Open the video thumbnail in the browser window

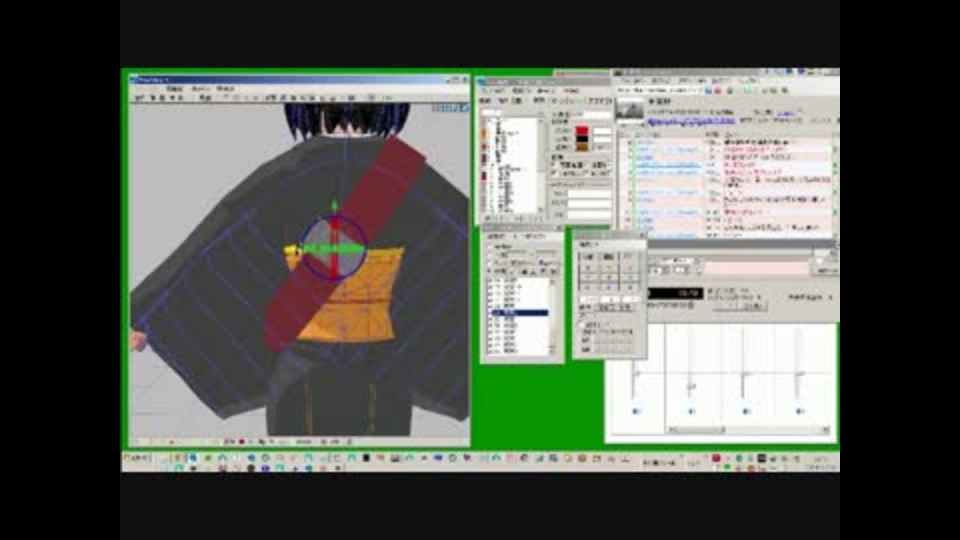[x=630, y=110]
